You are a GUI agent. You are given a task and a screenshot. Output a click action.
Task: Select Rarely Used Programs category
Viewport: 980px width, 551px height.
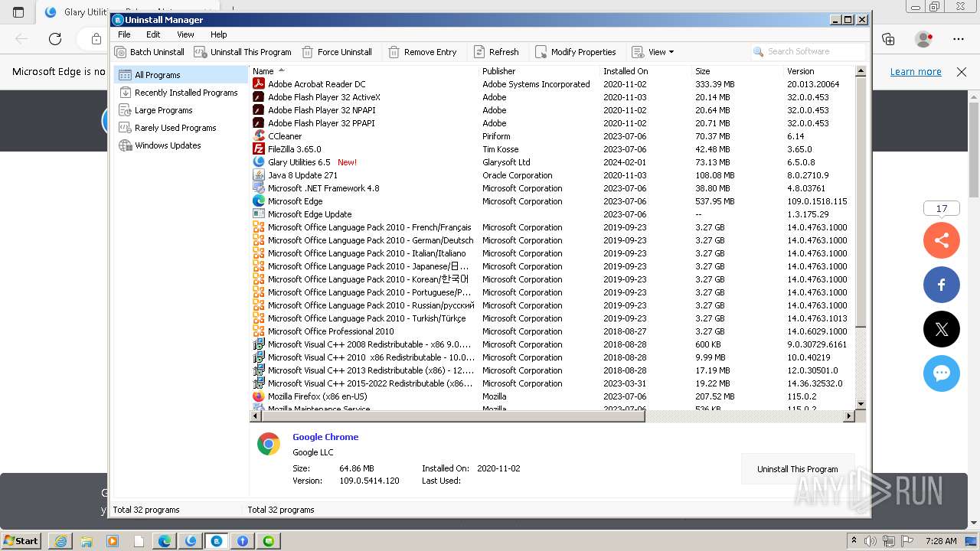point(181,128)
